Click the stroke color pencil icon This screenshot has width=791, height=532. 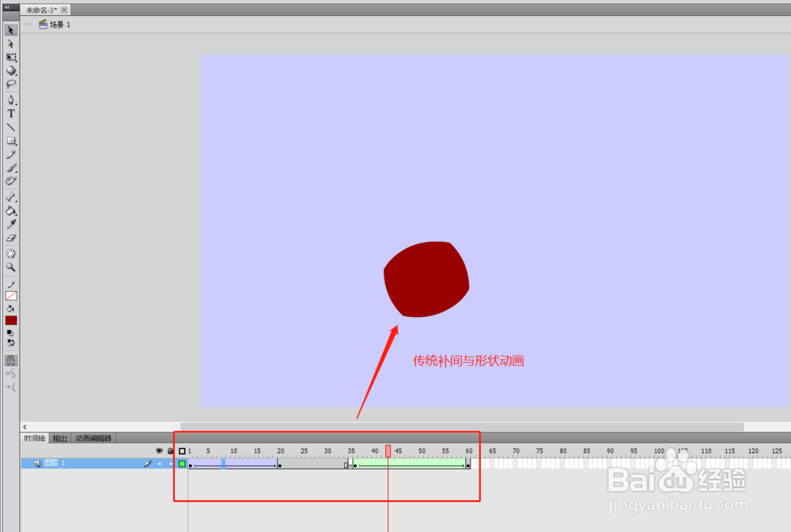point(10,285)
